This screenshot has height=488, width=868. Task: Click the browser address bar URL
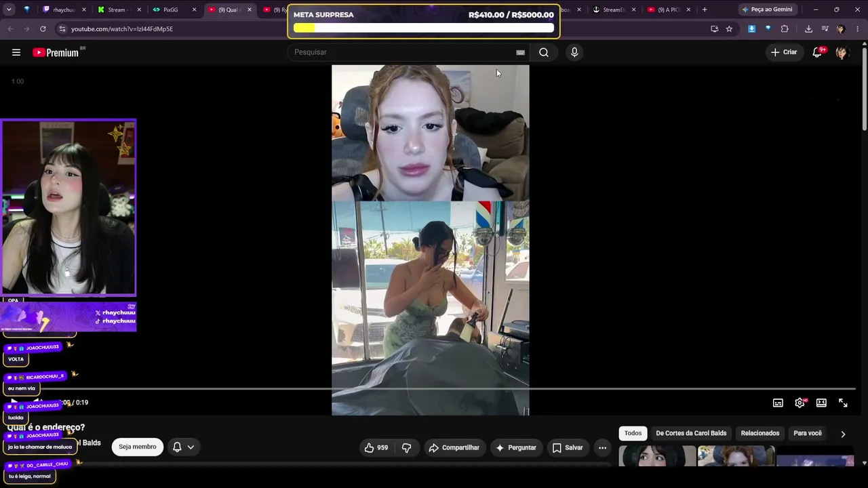[122, 29]
